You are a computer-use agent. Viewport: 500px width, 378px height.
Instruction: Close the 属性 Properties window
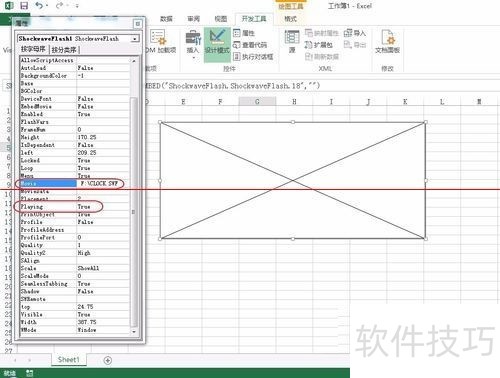137,24
